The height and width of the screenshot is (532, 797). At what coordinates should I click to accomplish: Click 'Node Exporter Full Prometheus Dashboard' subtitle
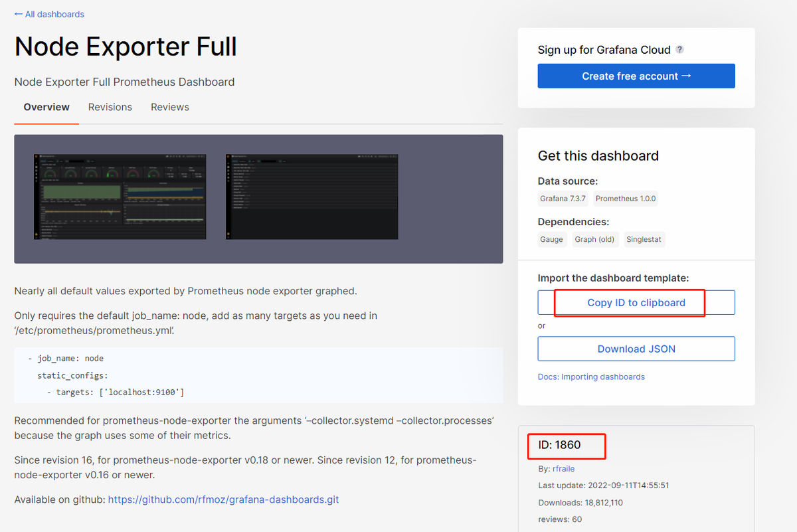pyautogui.click(x=124, y=82)
